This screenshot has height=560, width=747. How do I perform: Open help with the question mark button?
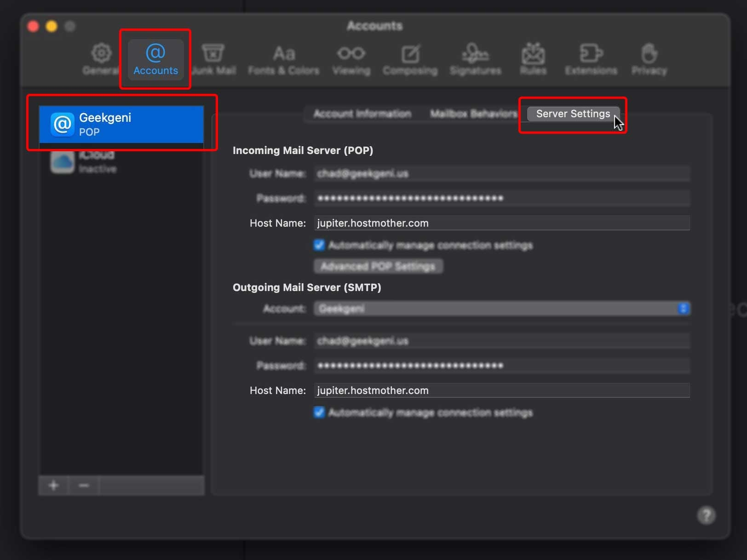point(707,515)
